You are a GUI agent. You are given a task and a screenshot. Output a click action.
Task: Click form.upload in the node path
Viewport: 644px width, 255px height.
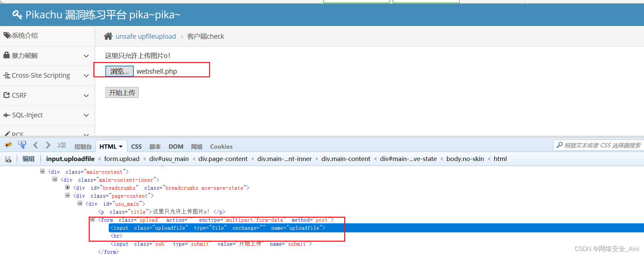[x=122, y=159]
